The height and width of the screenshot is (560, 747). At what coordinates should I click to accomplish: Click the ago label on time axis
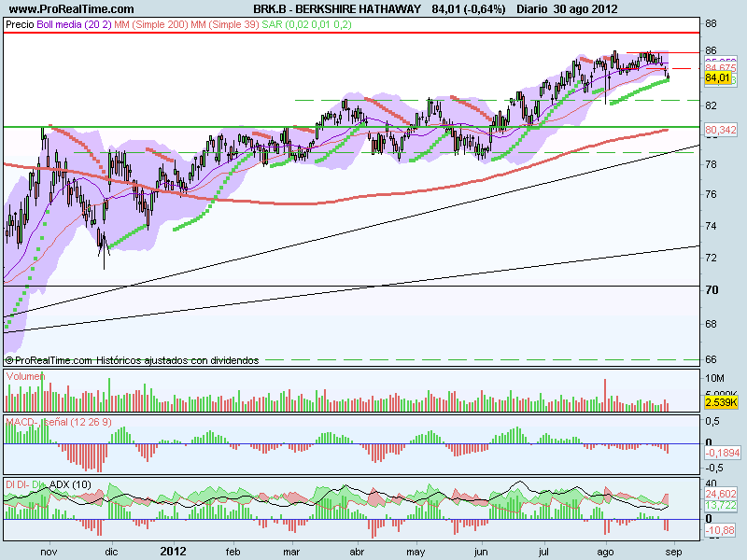click(605, 553)
